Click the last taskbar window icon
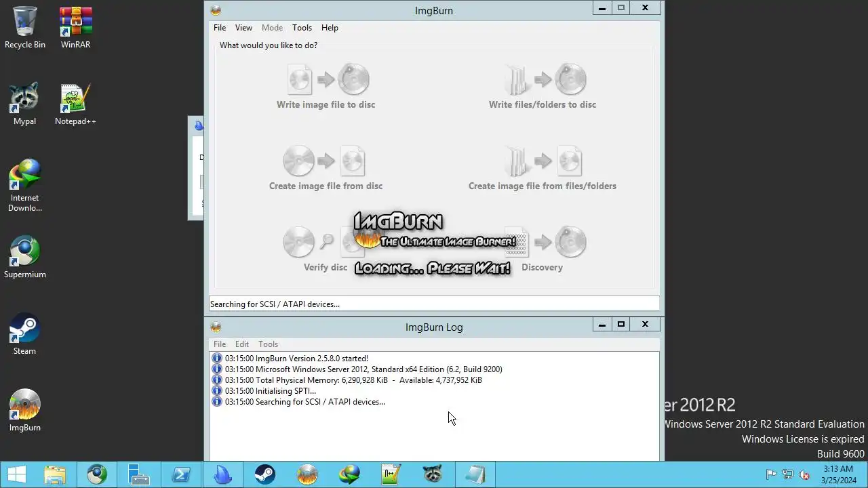This screenshot has height=488, width=868. tap(475, 474)
